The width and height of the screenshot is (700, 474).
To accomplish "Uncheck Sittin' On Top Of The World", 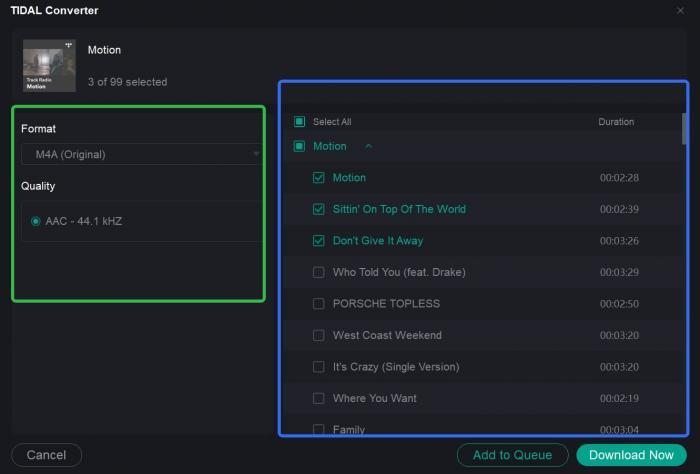I will (319, 209).
